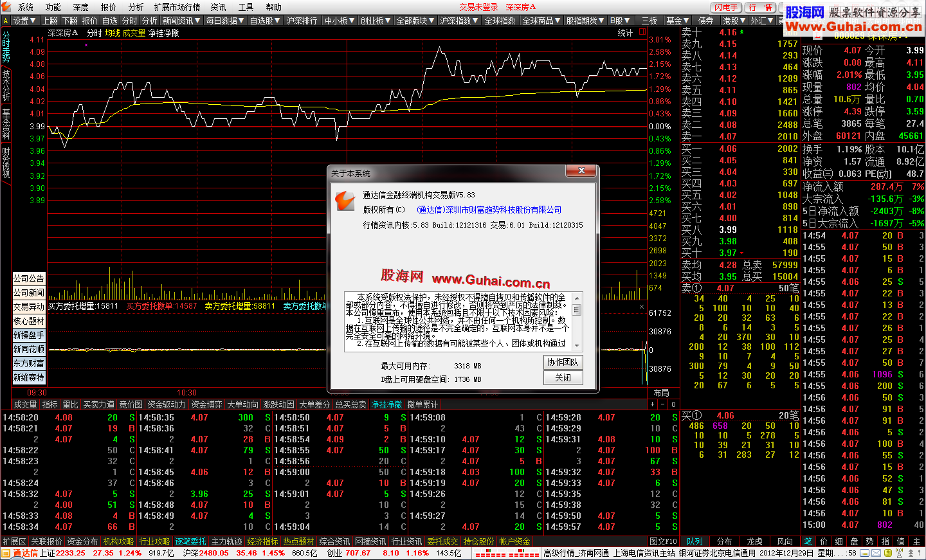Click the 行情 button at top right
This screenshot has height=560, width=926.
click(x=761, y=7)
